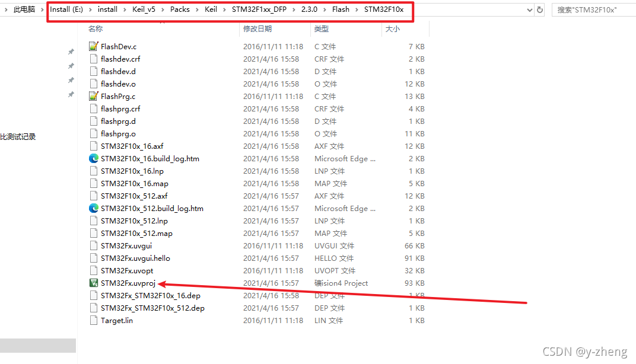
Task: Click the STM32Fx_STM32F10x_512.dep file icon
Action: tap(94, 308)
